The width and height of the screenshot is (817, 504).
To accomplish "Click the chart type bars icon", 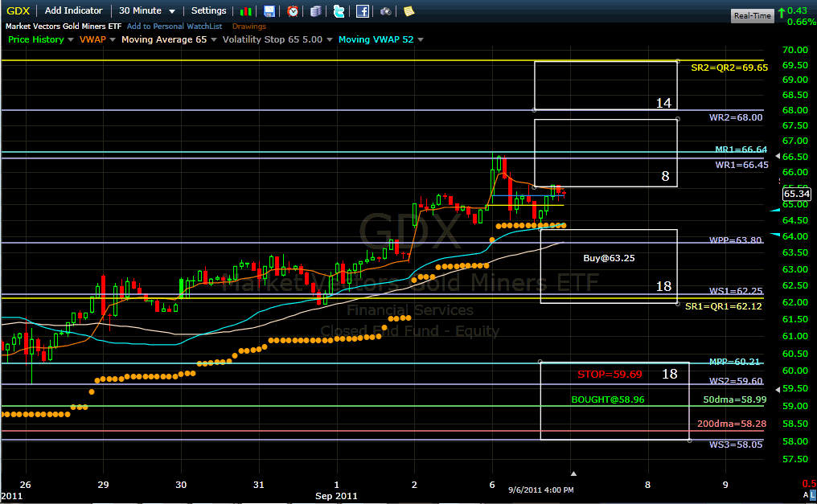I will click(246, 11).
